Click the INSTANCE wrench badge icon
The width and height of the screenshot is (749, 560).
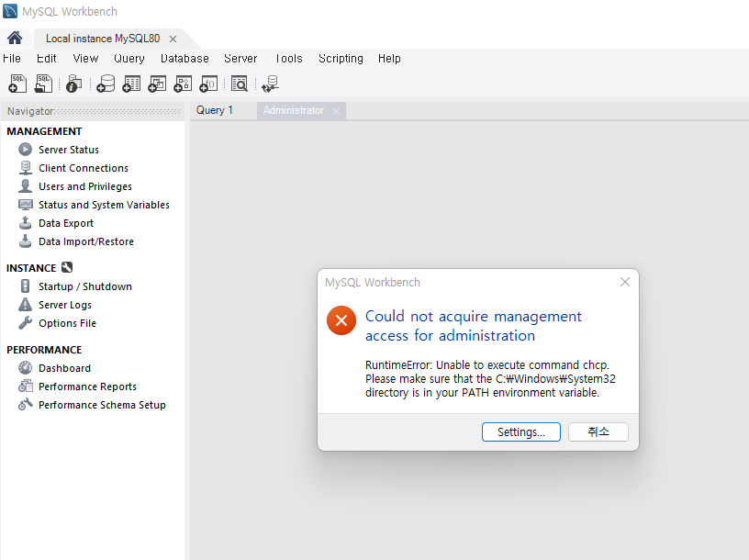pyautogui.click(x=67, y=267)
